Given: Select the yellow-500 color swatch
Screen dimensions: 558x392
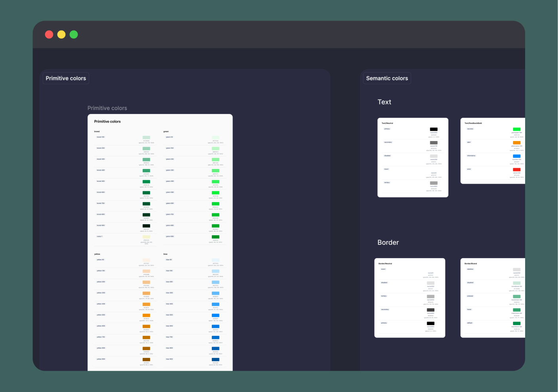Looking at the screenshot, I should [x=147, y=315].
